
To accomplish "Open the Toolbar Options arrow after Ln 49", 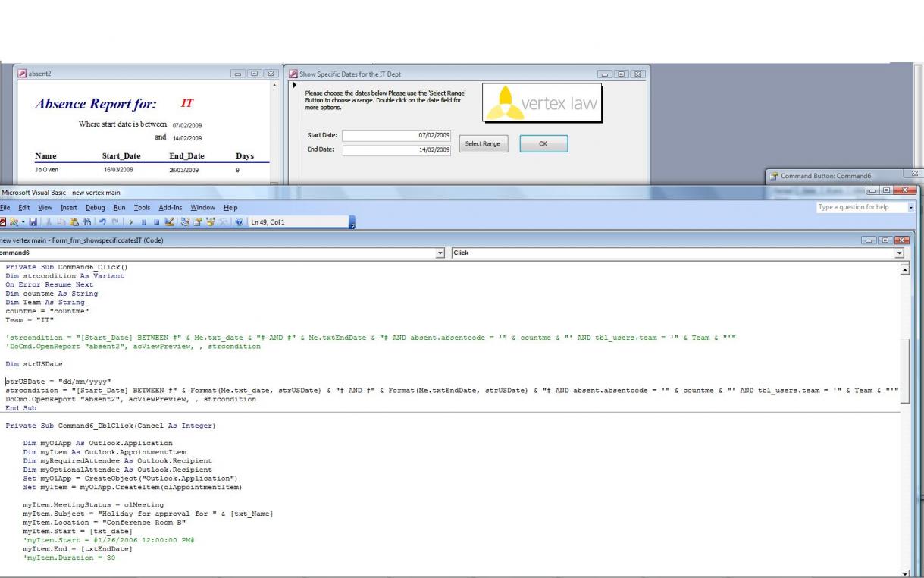I will [x=352, y=222].
